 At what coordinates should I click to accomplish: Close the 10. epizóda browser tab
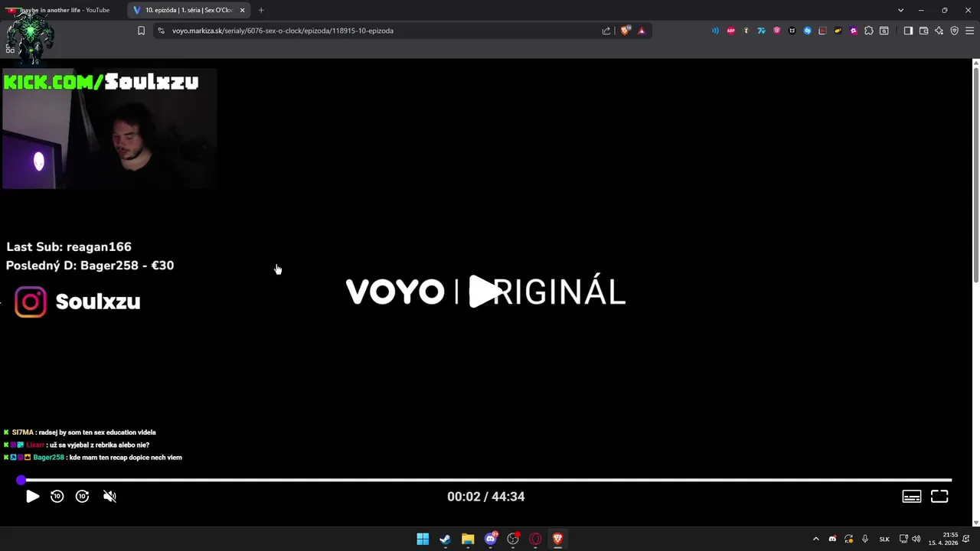242,10
